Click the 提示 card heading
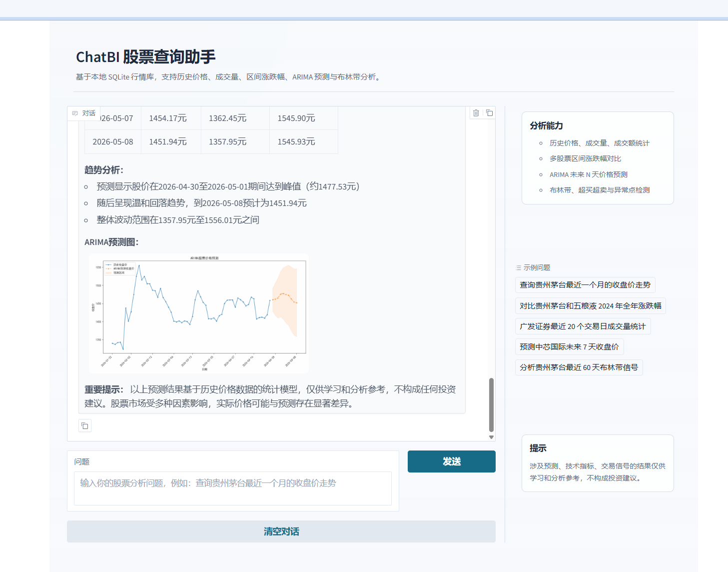 pos(538,448)
